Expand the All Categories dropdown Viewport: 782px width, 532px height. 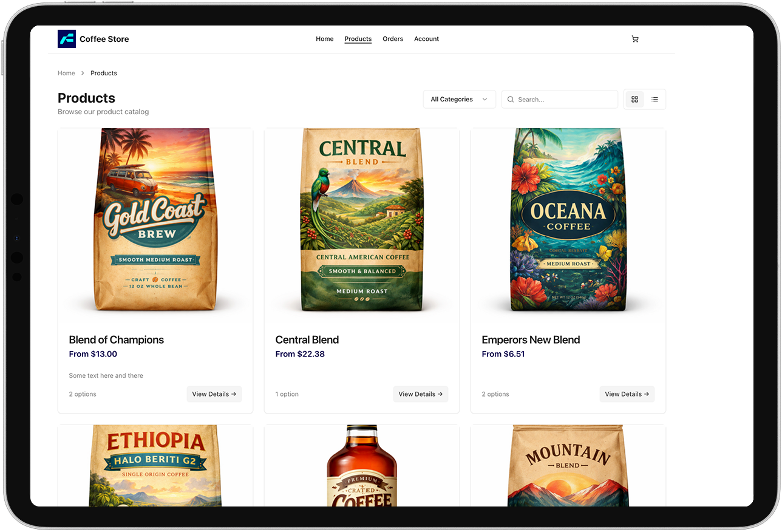point(459,100)
